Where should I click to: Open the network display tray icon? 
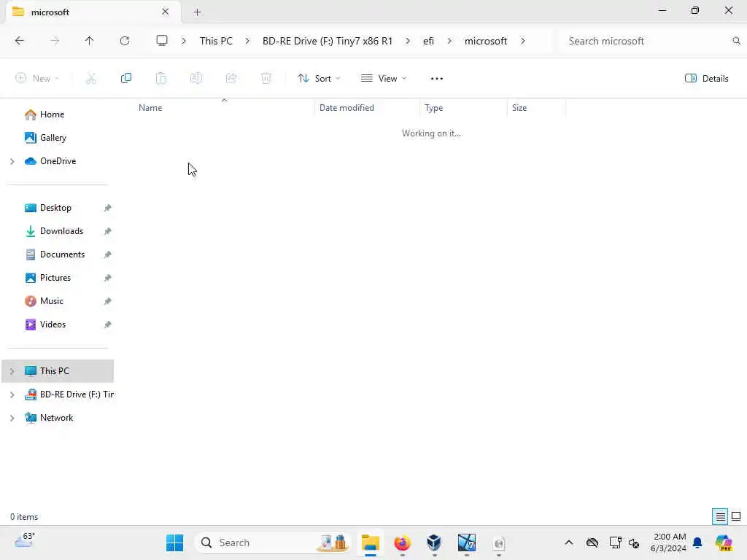click(x=615, y=542)
